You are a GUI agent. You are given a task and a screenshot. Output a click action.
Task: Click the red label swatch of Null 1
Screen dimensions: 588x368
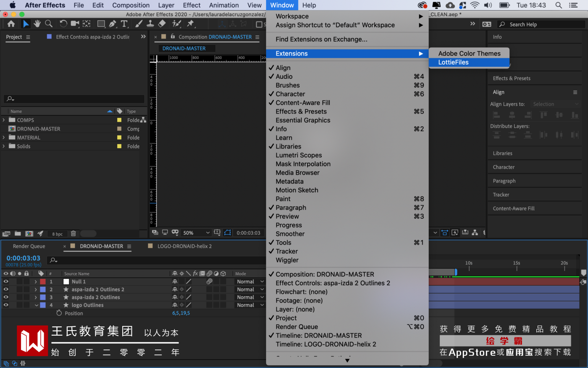(43, 282)
